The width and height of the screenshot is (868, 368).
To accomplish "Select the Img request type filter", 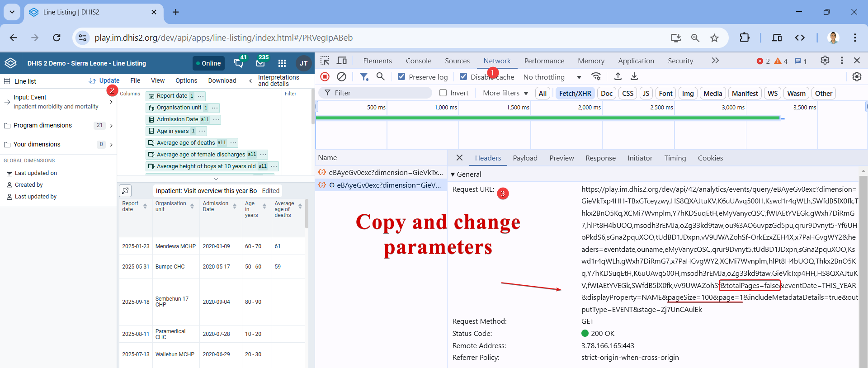I will [688, 93].
